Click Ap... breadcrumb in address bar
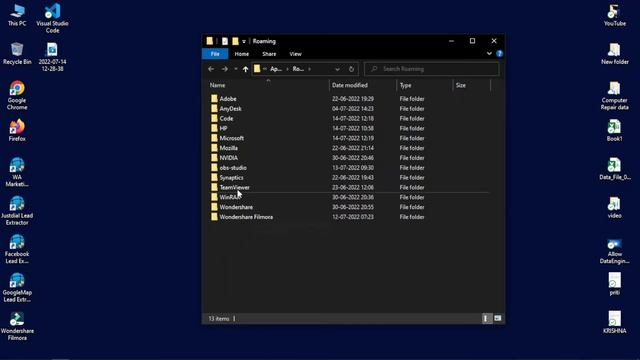 [x=276, y=69]
